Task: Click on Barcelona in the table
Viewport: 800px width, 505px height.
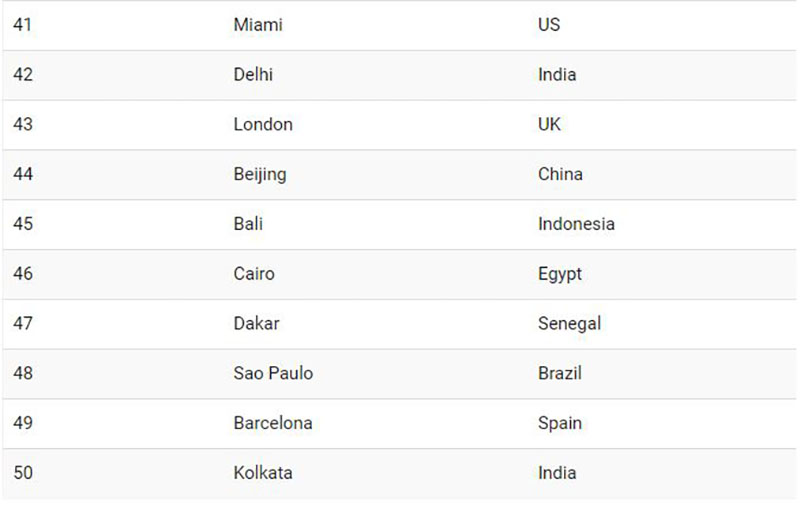Action: (273, 423)
